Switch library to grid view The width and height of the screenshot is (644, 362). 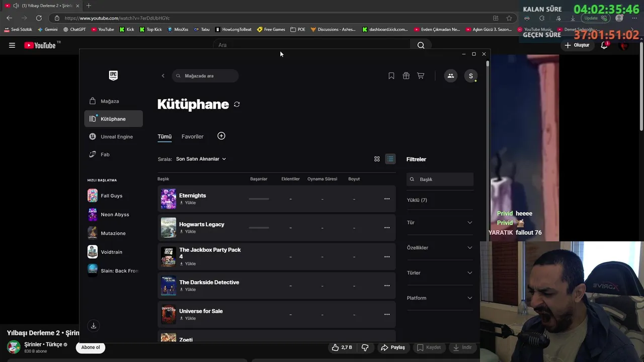[x=377, y=159]
